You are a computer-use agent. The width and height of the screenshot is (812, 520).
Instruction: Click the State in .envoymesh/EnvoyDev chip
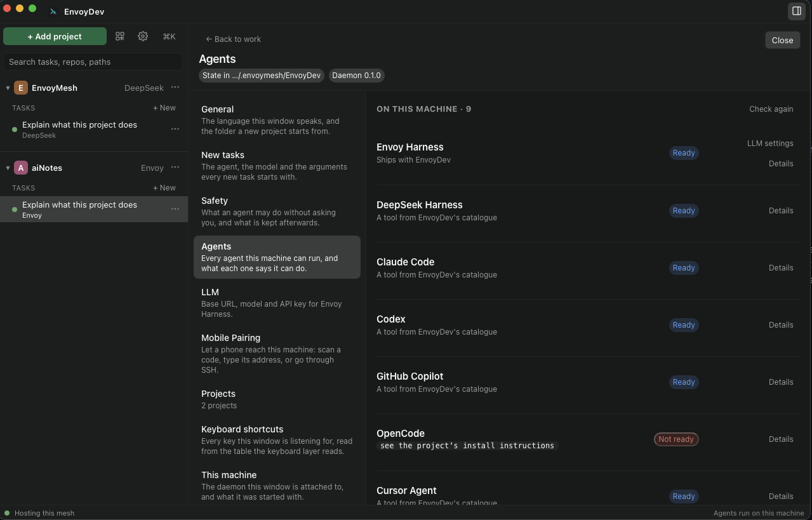click(262, 76)
